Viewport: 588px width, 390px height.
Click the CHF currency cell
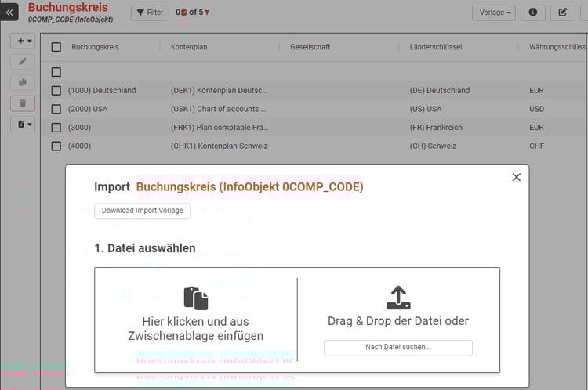(x=536, y=146)
